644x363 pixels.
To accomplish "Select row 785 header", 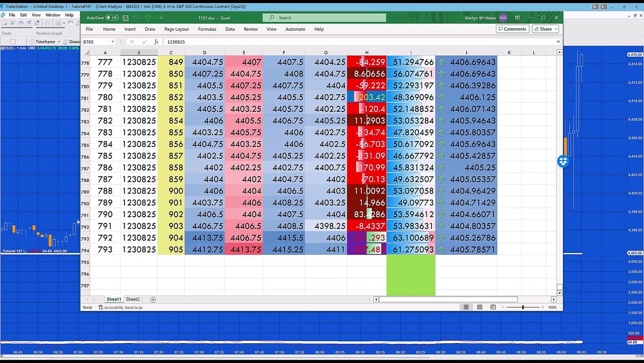I will pos(85,145).
